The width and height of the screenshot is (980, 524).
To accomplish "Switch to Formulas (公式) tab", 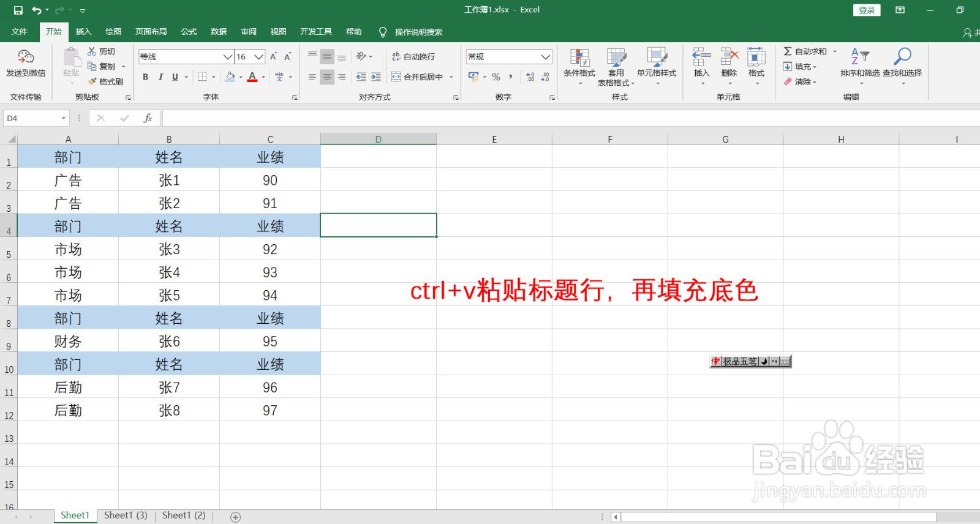I will click(189, 32).
